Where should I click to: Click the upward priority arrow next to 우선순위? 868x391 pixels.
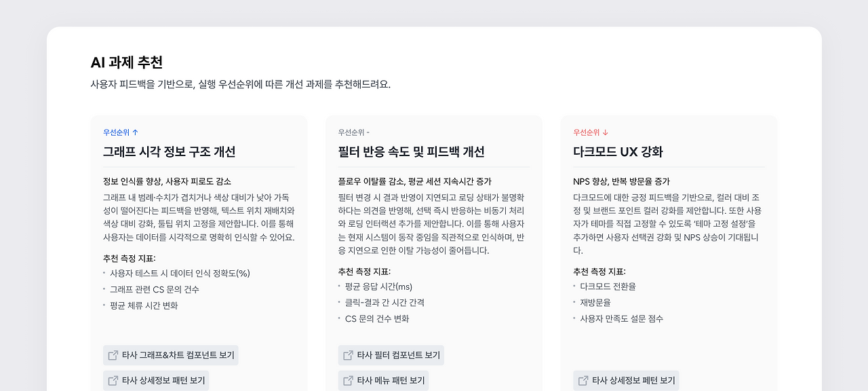(x=136, y=132)
